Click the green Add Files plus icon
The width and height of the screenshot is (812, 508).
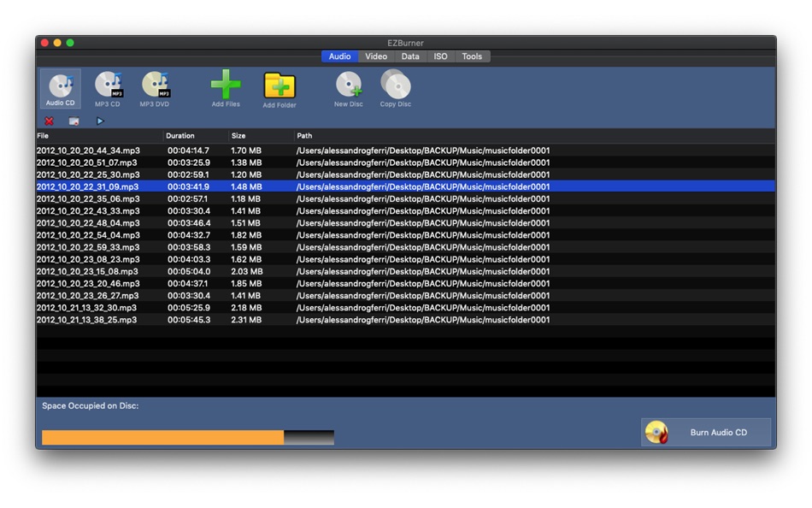point(226,85)
